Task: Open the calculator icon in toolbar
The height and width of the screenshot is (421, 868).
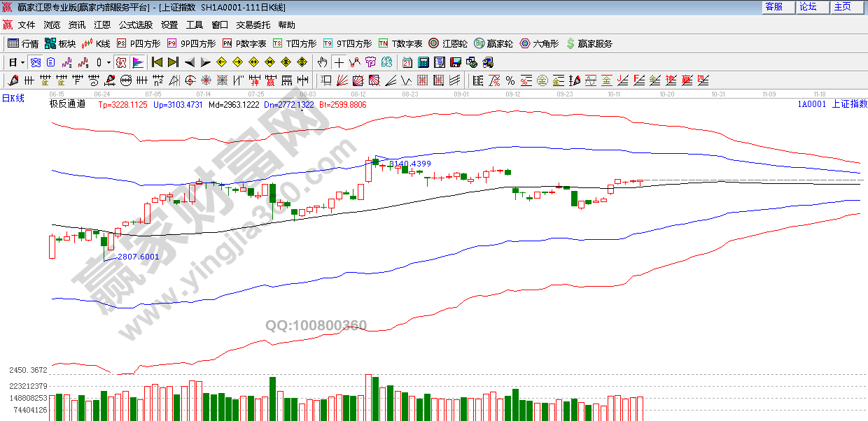Action: (x=423, y=62)
